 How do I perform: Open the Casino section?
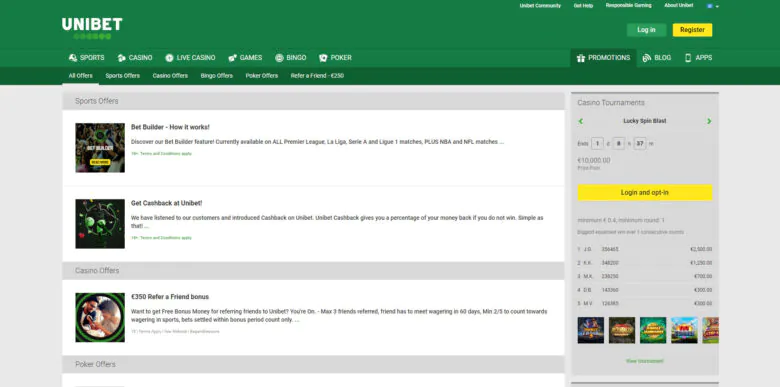pos(135,58)
